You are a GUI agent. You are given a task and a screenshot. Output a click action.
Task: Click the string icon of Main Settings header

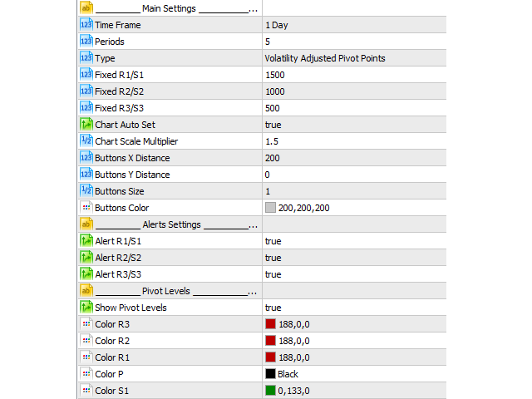(x=86, y=8)
